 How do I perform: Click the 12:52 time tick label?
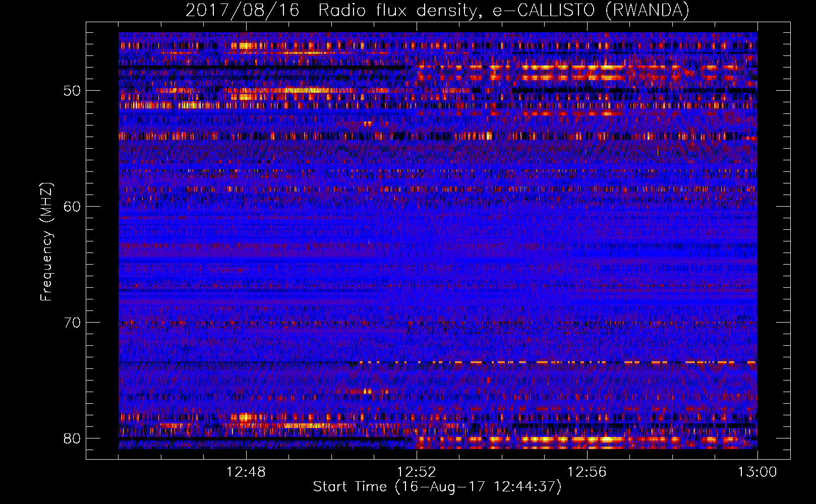tap(417, 472)
